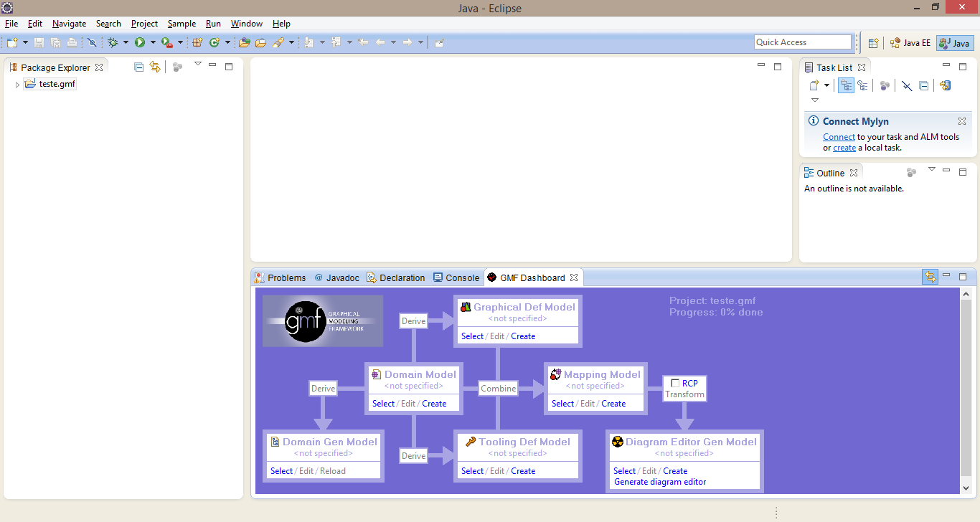Toggle Categorized presentation in Task List
The image size is (980, 522).
[847, 85]
